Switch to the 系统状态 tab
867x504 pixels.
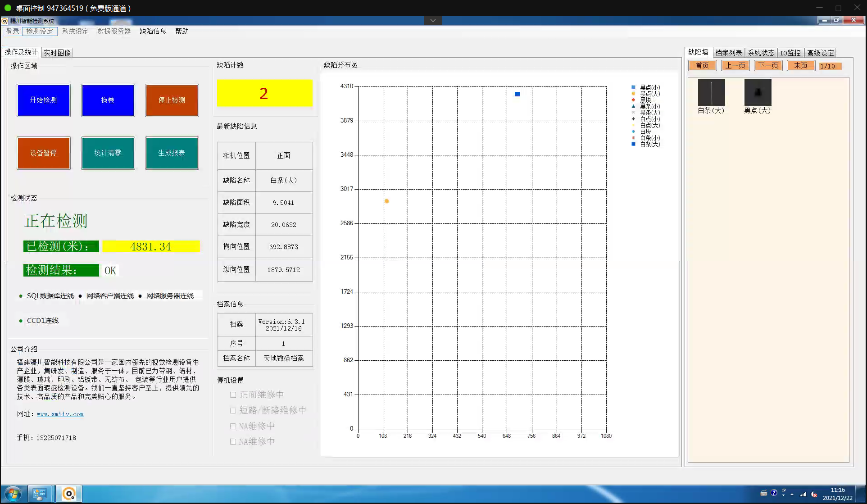pyautogui.click(x=761, y=53)
